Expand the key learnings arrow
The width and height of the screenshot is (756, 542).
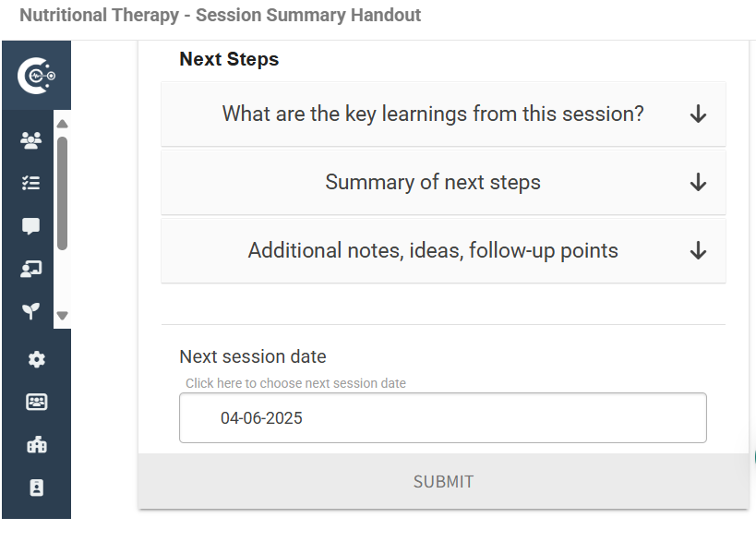click(698, 114)
